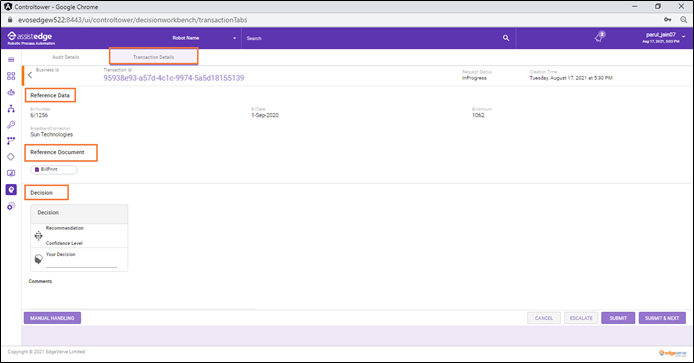Screen dimensions: 694x363
Task: Click the MANUAL HANDLING button
Action: [x=52, y=318]
